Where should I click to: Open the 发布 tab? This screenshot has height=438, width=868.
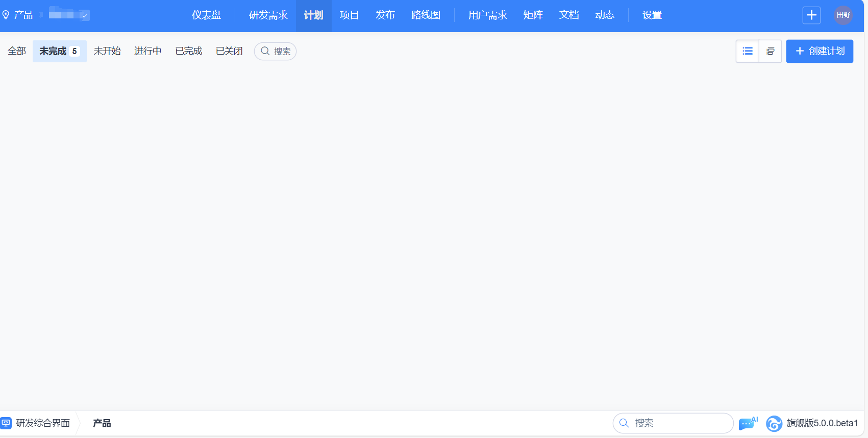tap(385, 15)
